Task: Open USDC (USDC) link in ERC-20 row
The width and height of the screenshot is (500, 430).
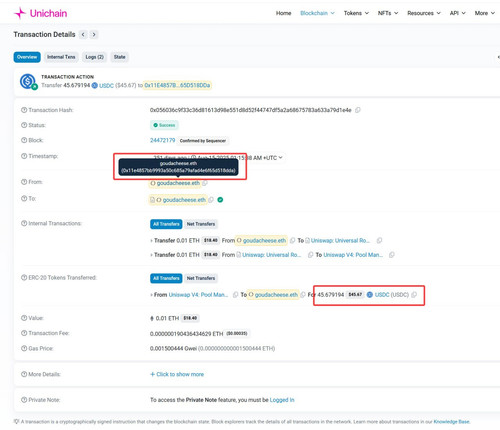Action: tap(392, 295)
